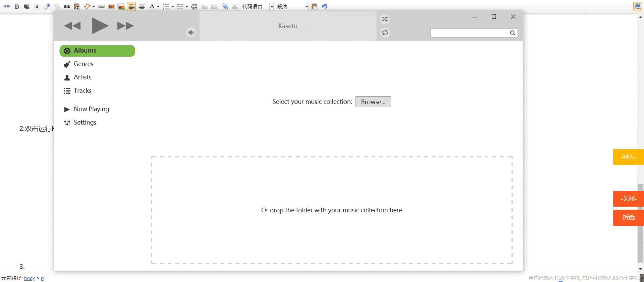Click the orange -导入- button
This screenshot has height=282, width=644.
point(628,157)
